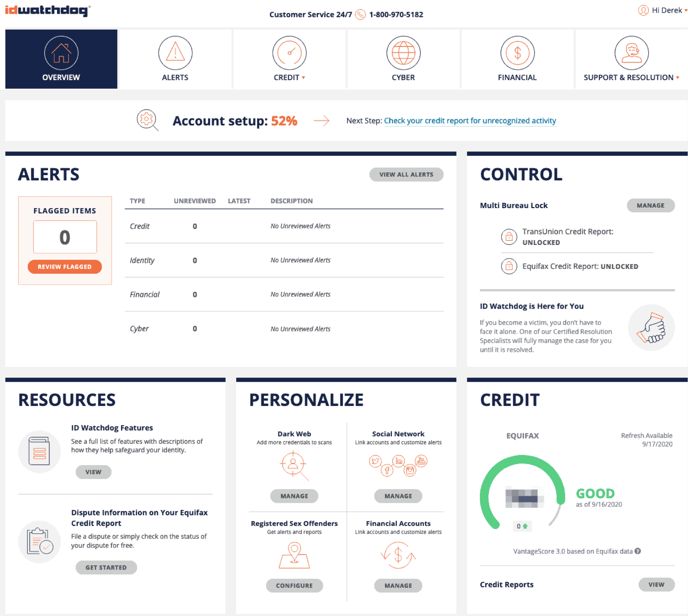The width and height of the screenshot is (688, 616).
Task: Manage the Multi Bureau Lock
Action: tap(650, 205)
